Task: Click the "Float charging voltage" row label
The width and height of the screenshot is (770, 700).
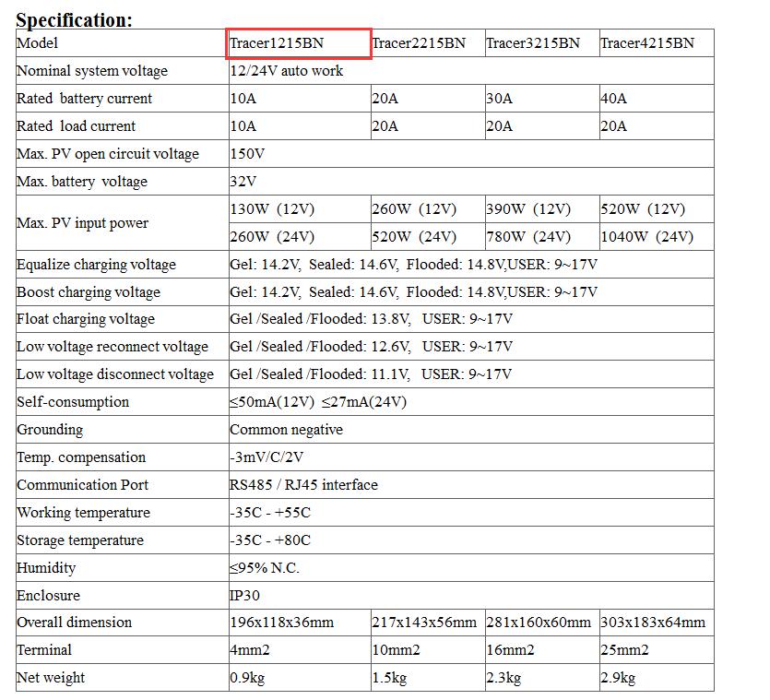Action: pyautogui.click(x=86, y=319)
